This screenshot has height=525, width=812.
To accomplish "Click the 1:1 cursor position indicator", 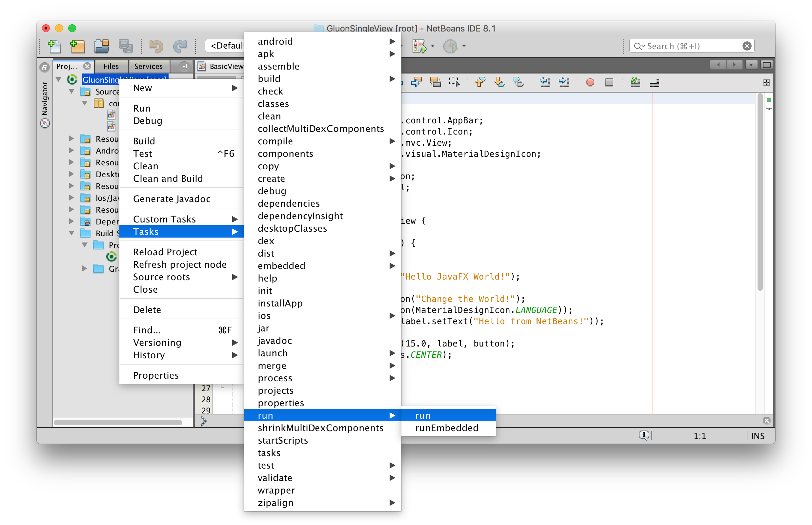I will click(x=700, y=436).
